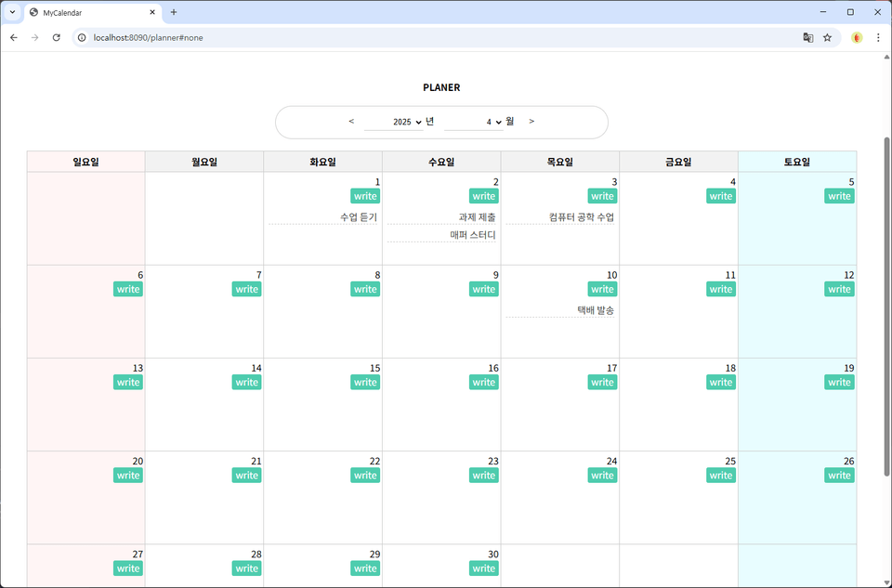Click write button for April 8
This screenshot has height=588, width=892.
pos(365,290)
